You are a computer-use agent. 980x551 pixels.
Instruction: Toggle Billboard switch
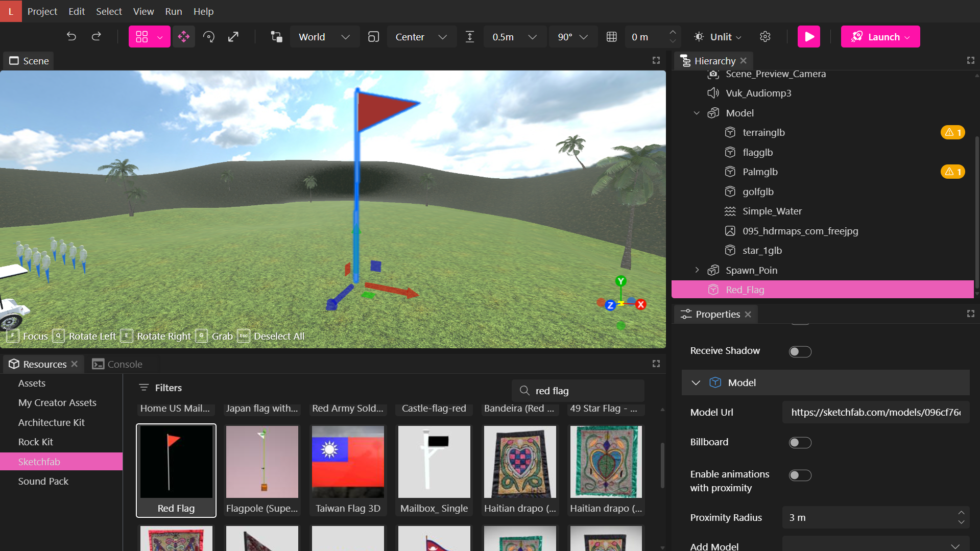[800, 442]
